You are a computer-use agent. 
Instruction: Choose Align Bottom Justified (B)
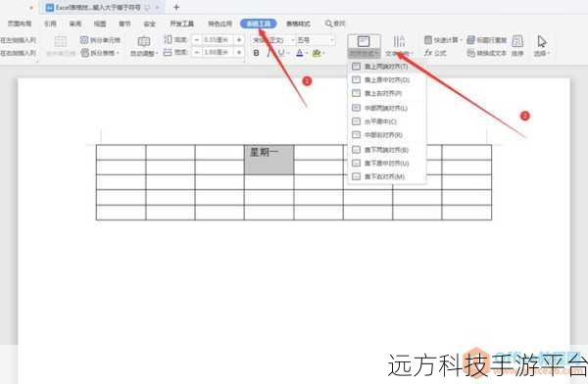point(387,150)
